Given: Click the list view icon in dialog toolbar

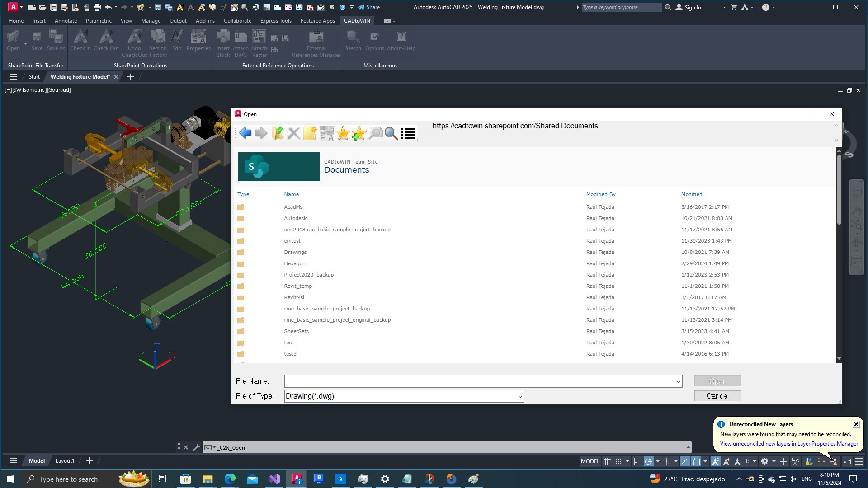Looking at the screenshot, I should (x=408, y=133).
